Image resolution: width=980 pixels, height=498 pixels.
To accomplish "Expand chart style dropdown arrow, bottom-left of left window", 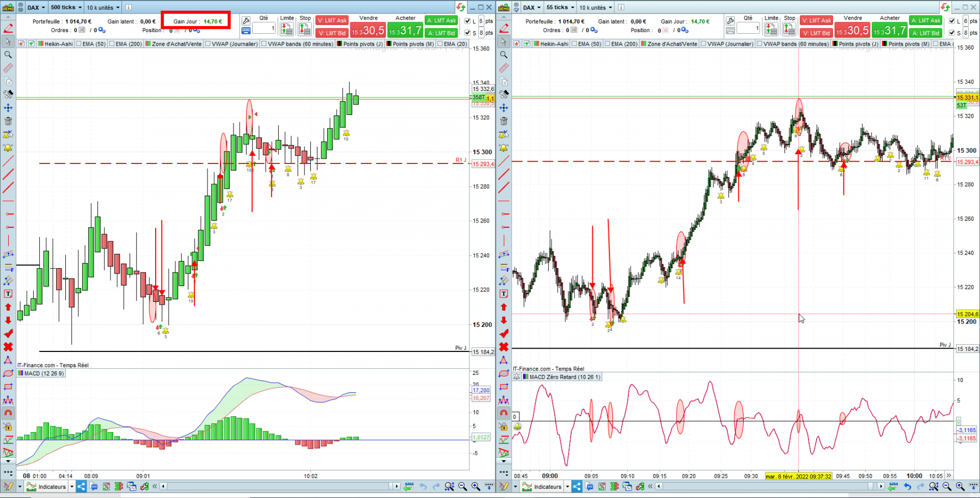I will point(20,487).
